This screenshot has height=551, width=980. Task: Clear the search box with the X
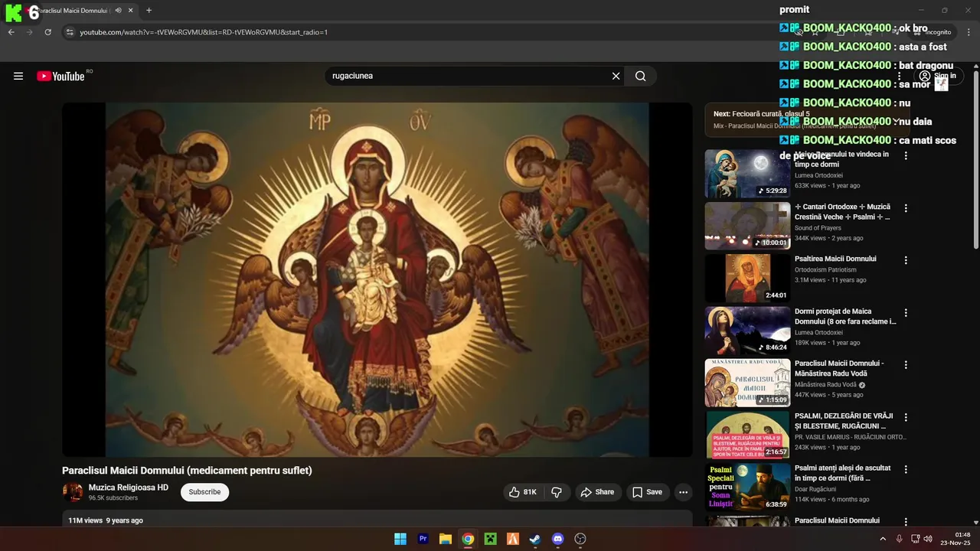click(x=616, y=76)
